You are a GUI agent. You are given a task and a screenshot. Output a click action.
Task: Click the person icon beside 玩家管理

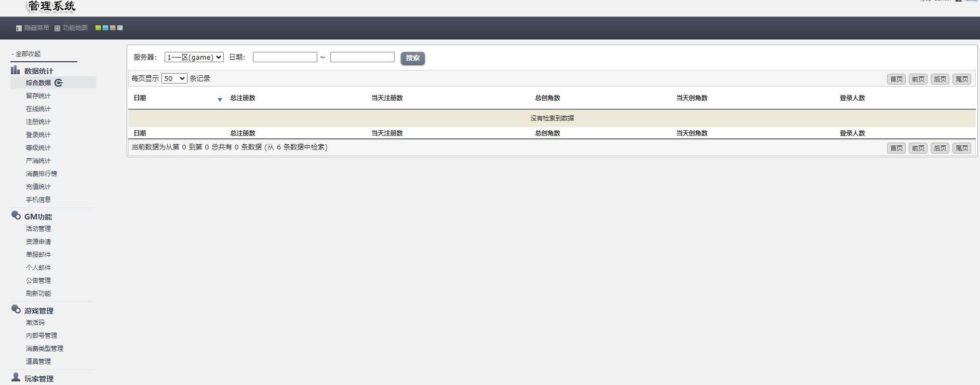(x=16, y=377)
